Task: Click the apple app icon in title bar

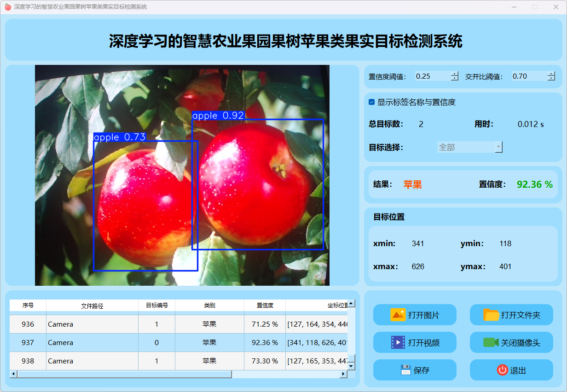Action: tap(8, 7)
